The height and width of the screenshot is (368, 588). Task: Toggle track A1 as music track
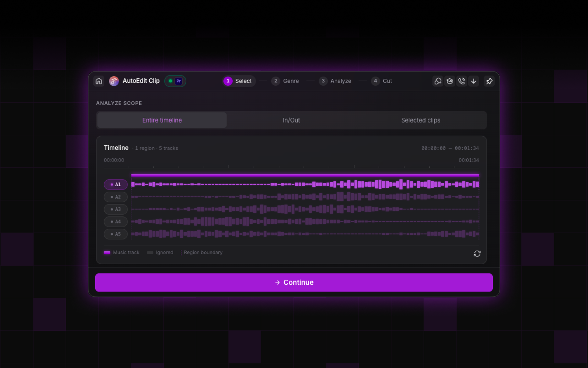click(116, 184)
